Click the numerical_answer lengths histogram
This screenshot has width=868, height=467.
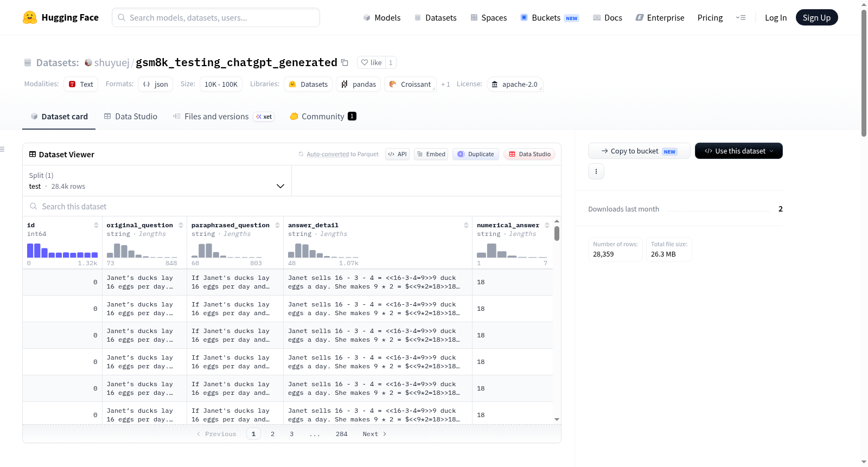[x=512, y=251]
